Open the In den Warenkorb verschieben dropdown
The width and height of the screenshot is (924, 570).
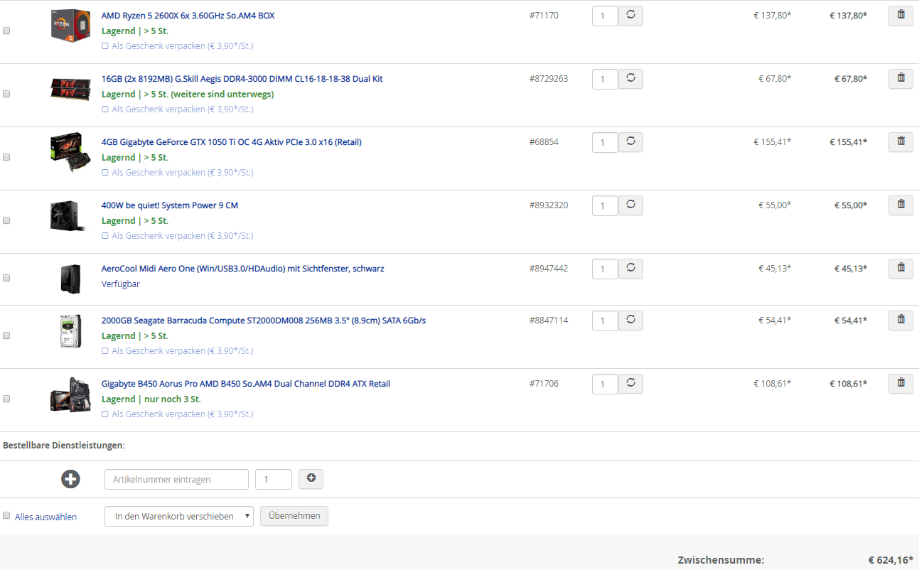[178, 516]
